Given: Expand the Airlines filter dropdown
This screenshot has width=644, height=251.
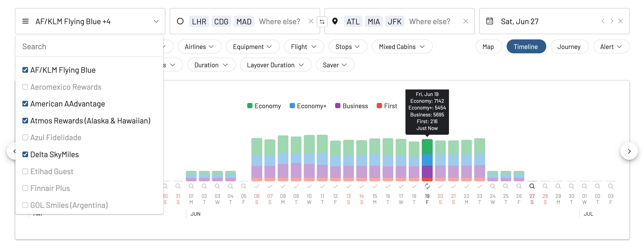Looking at the screenshot, I should click(x=199, y=47).
